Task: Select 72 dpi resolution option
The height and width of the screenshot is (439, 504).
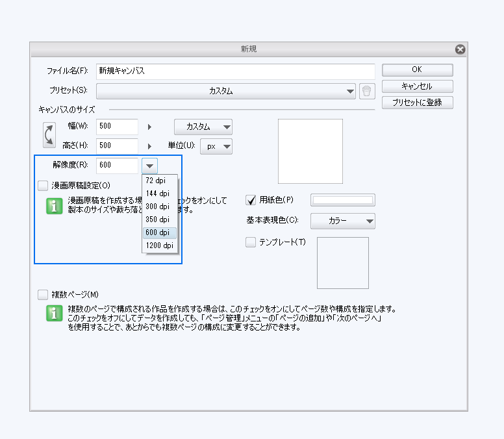Action: point(155,181)
